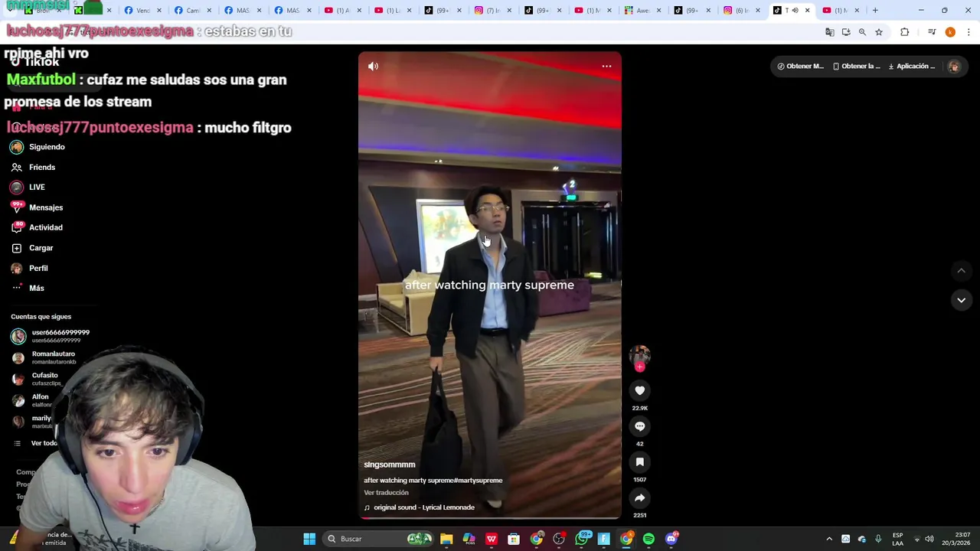980x551 pixels.
Task: Mute the TikTok video sound
Action: (373, 67)
